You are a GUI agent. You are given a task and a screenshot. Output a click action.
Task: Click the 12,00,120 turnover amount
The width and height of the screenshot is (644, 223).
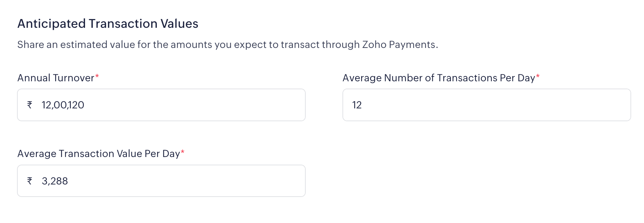[x=63, y=105]
